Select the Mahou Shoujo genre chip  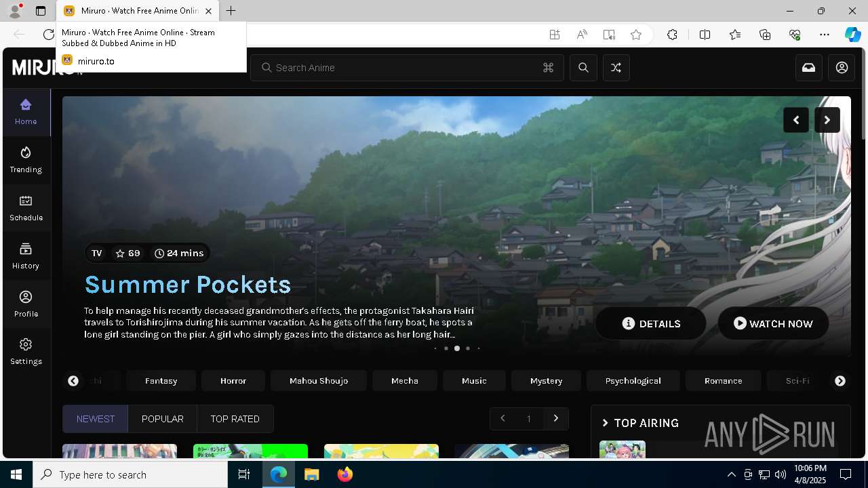(x=319, y=381)
